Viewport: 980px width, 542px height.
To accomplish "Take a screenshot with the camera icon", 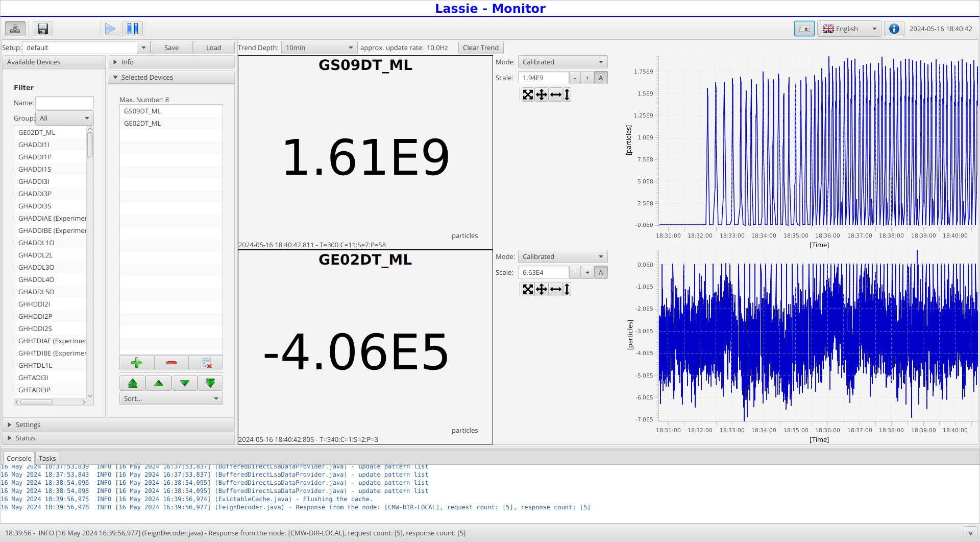I will click(x=804, y=29).
